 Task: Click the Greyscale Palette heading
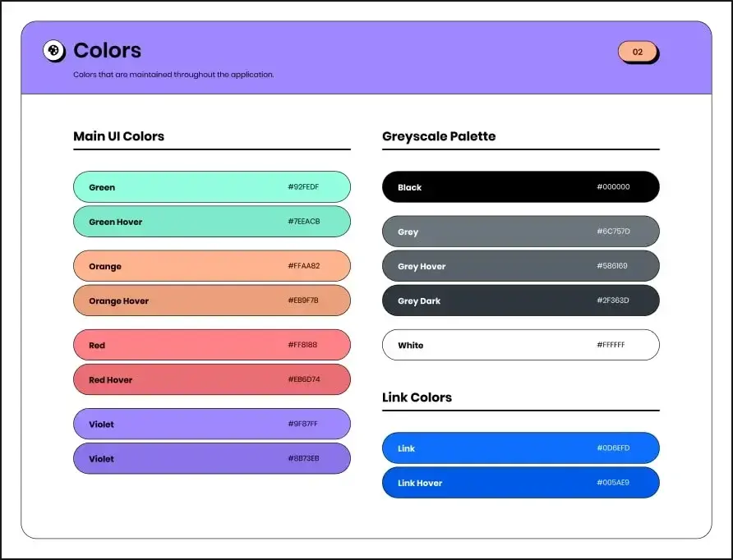[x=439, y=136]
